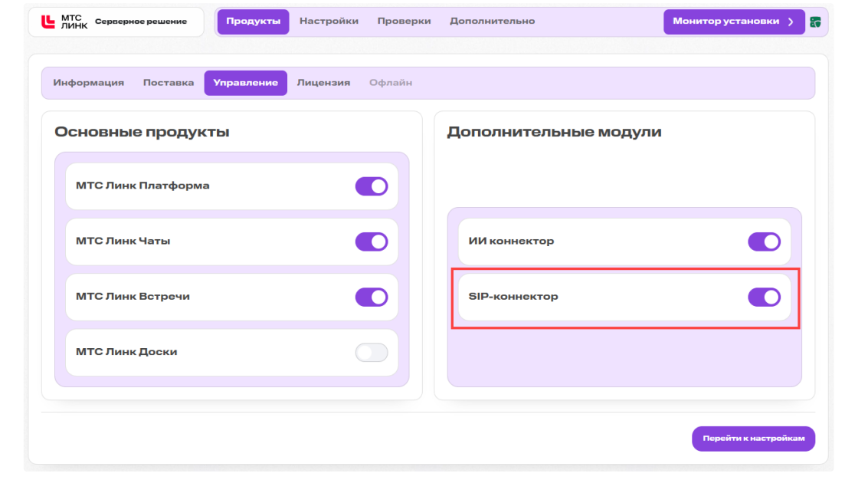Open the Лицензия tab

[323, 83]
